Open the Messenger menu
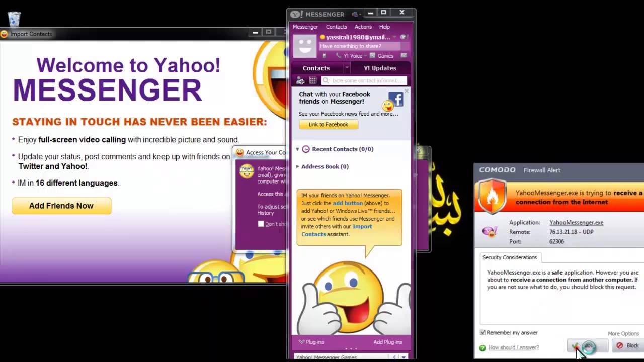 point(305,27)
